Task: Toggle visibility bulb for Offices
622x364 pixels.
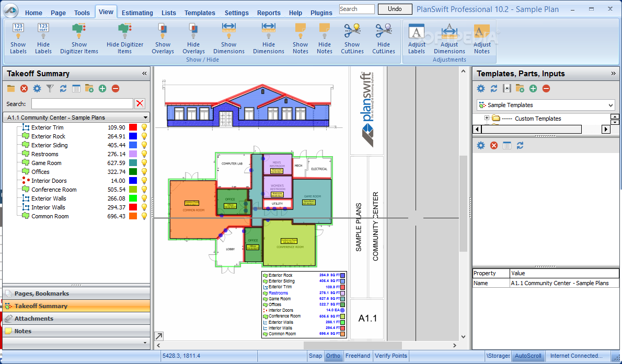Action: (144, 172)
